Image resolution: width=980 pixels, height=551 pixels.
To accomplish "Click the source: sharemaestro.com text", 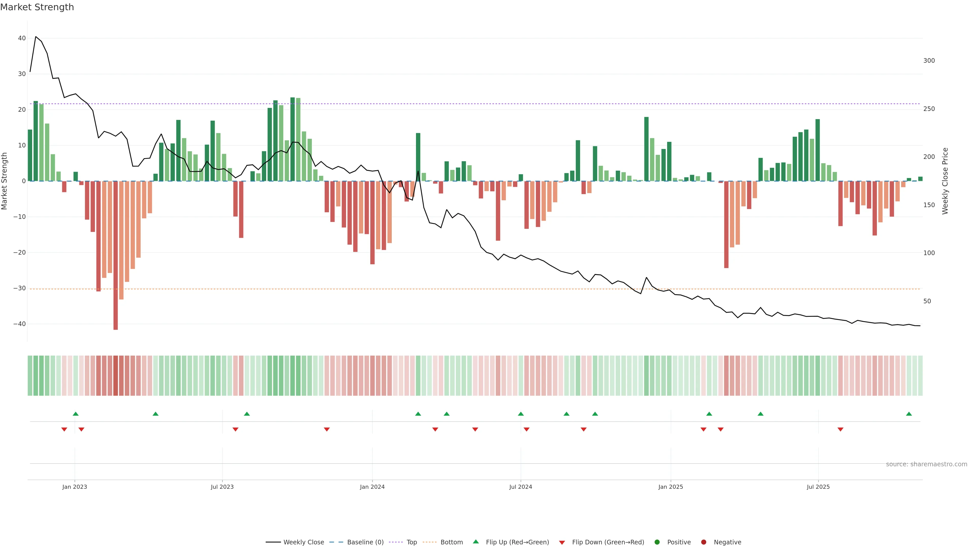I will point(926,464).
